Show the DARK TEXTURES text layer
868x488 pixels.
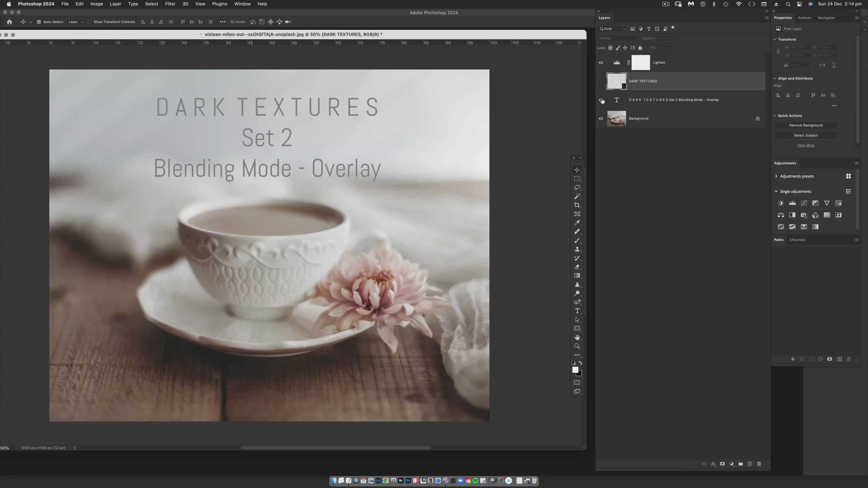point(601,100)
